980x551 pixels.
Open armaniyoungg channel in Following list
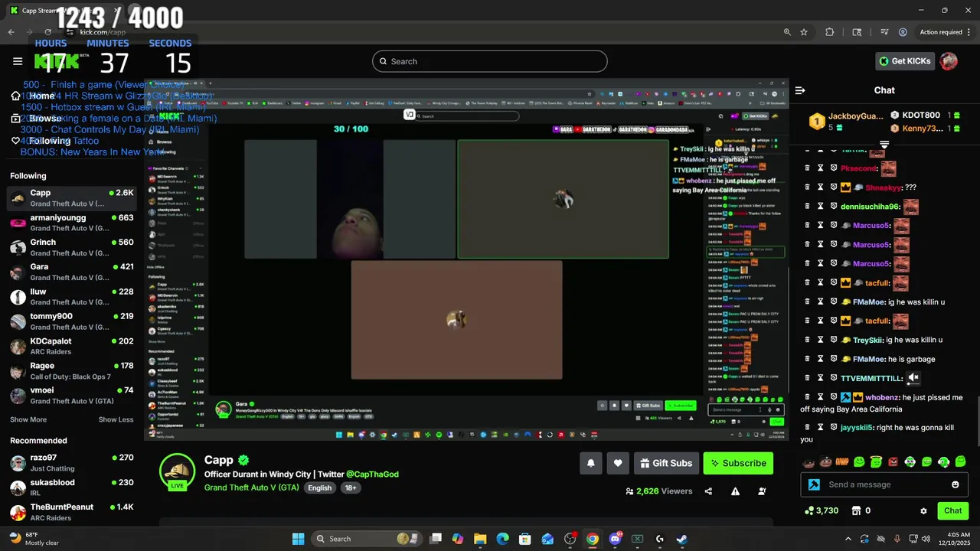tap(72, 223)
